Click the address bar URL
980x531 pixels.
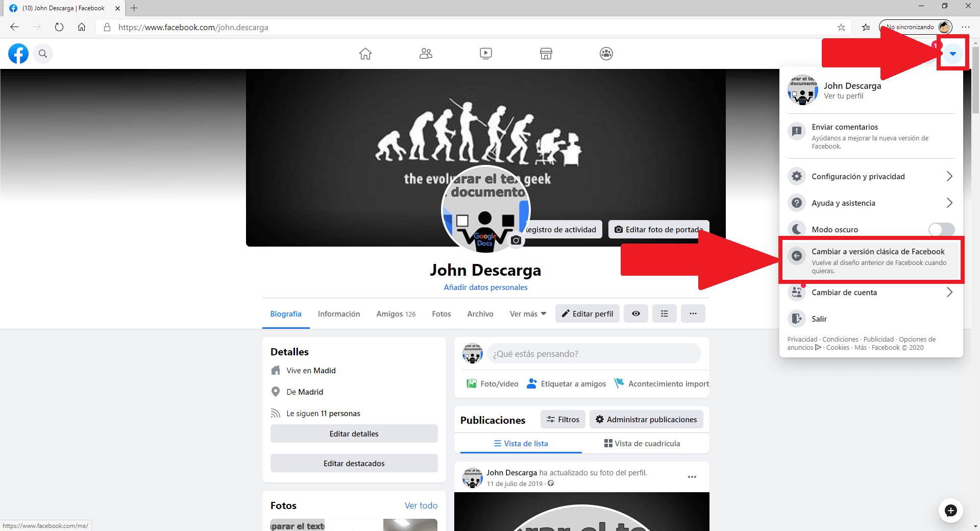coord(193,28)
